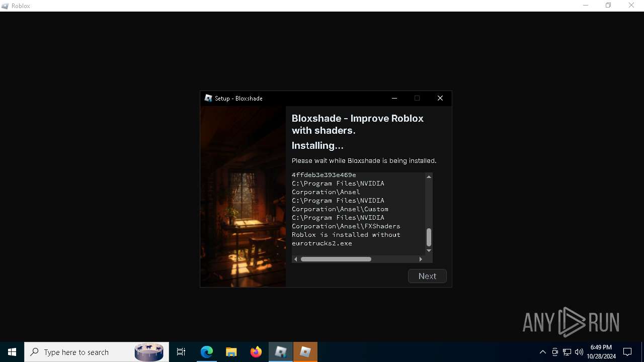Launch Firefox from the taskbar

tap(256, 352)
